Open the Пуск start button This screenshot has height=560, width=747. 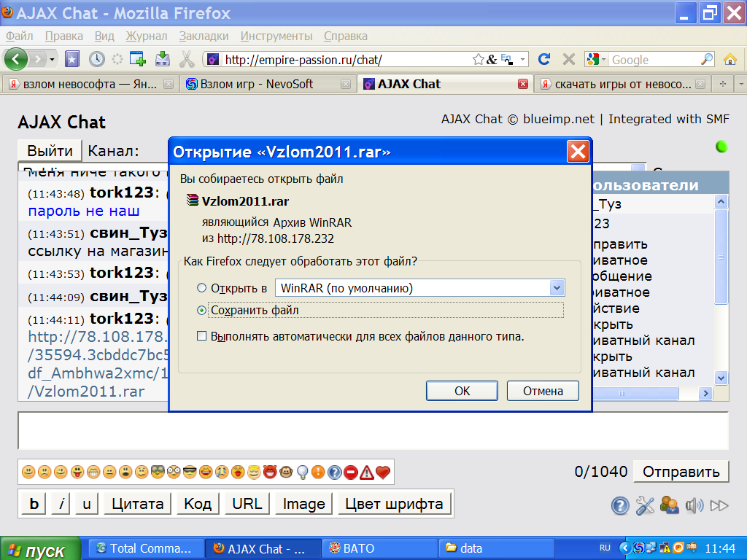pos(41,550)
